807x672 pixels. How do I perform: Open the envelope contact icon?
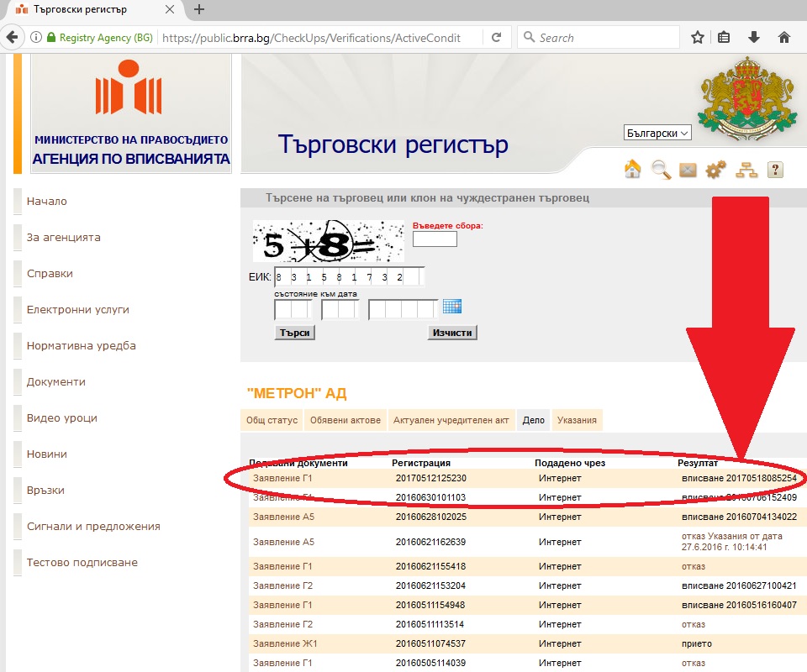[x=688, y=170]
